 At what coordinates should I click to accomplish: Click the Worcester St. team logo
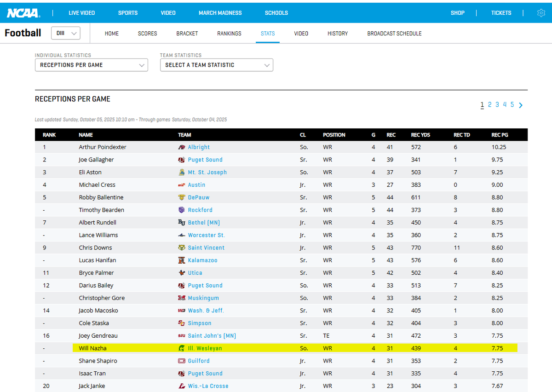click(182, 235)
